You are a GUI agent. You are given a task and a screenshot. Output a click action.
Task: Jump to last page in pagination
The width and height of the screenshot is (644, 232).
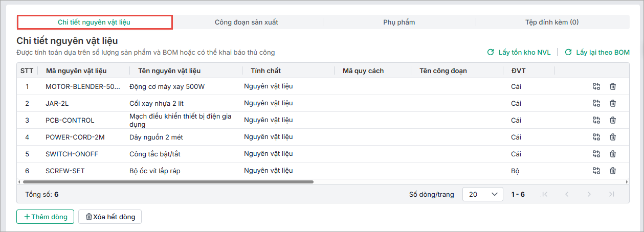611,194
